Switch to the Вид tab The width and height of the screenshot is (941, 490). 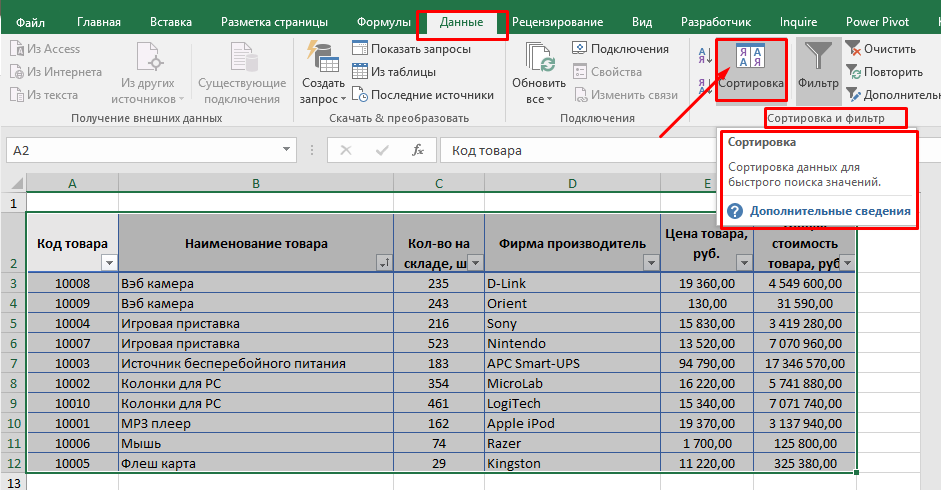pyautogui.click(x=642, y=22)
